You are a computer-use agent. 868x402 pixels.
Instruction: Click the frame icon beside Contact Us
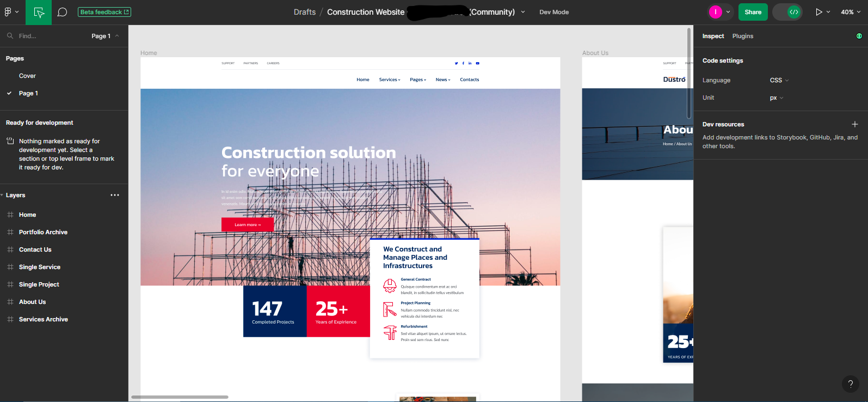tap(10, 249)
